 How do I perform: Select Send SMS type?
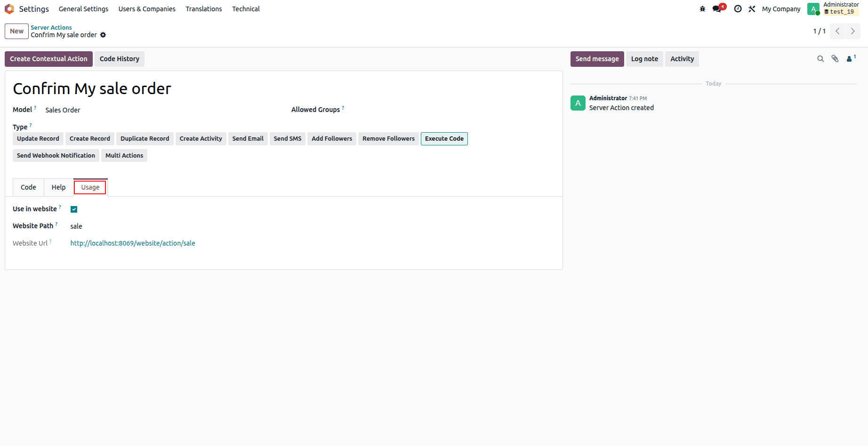(x=288, y=139)
